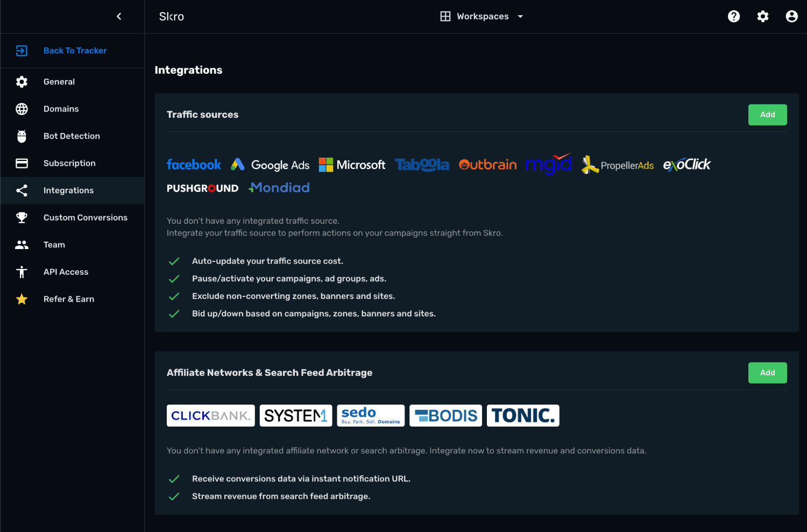This screenshot has height=532, width=807.
Task: Open settings gear in top bar
Action: [763, 16]
